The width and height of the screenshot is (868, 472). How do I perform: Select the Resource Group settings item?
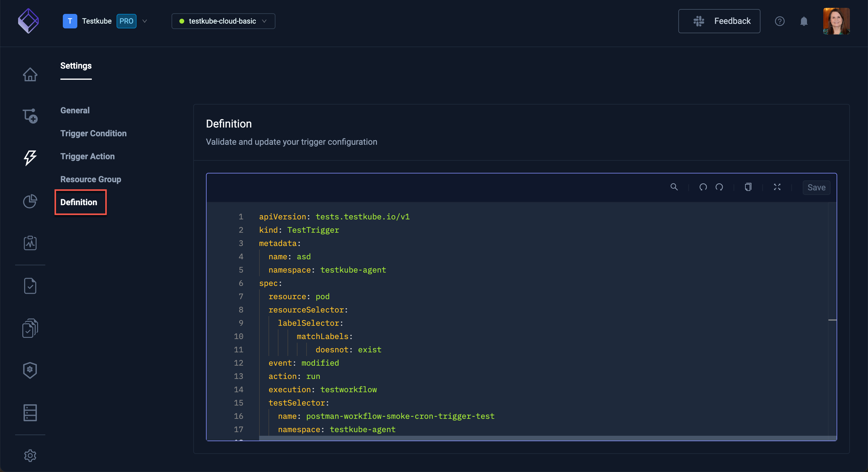point(91,179)
